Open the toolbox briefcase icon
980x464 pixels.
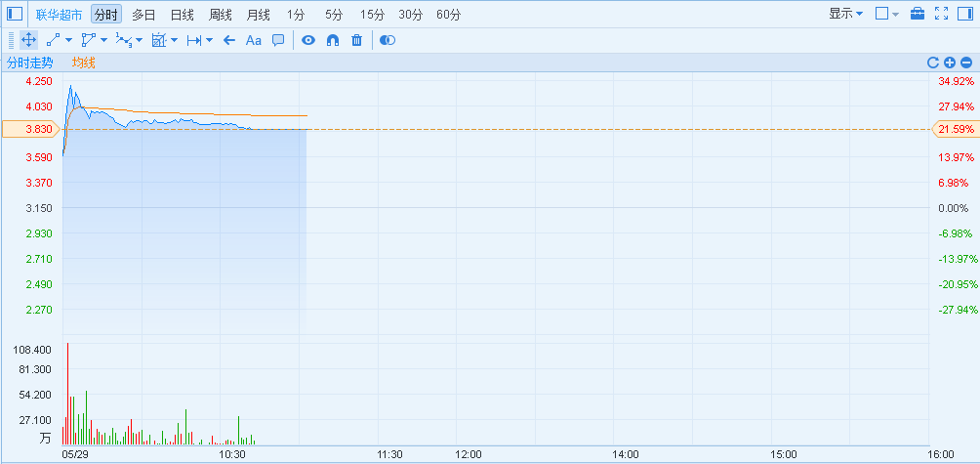[x=918, y=14]
